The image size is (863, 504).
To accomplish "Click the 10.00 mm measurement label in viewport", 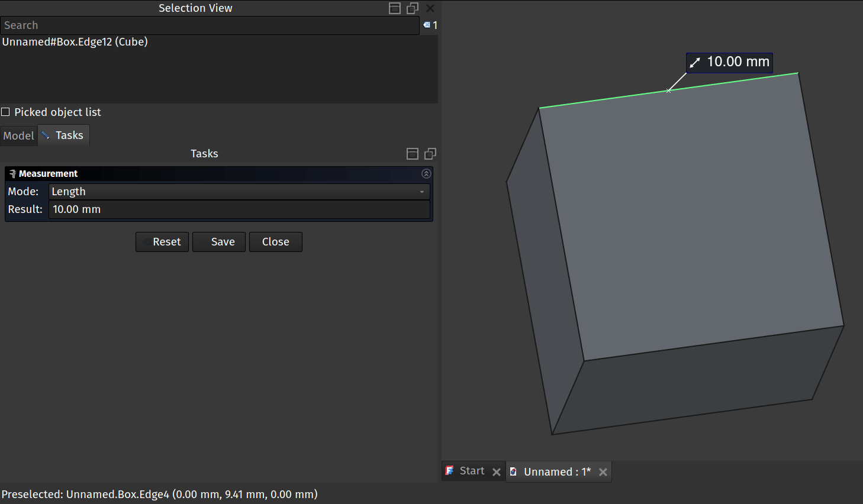I will 730,62.
